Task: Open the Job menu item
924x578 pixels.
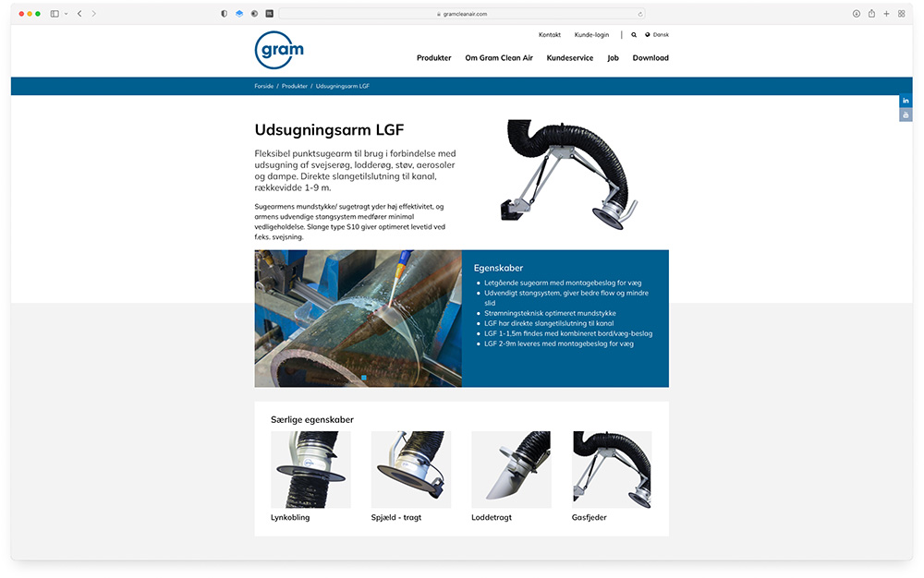Action: pyautogui.click(x=613, y=57)
